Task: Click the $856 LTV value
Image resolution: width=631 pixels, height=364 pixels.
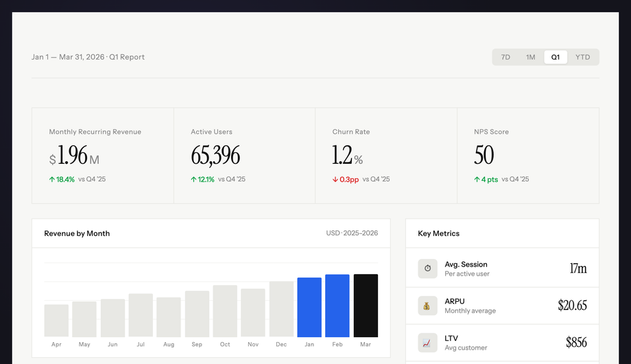Action: click(576, 342)
